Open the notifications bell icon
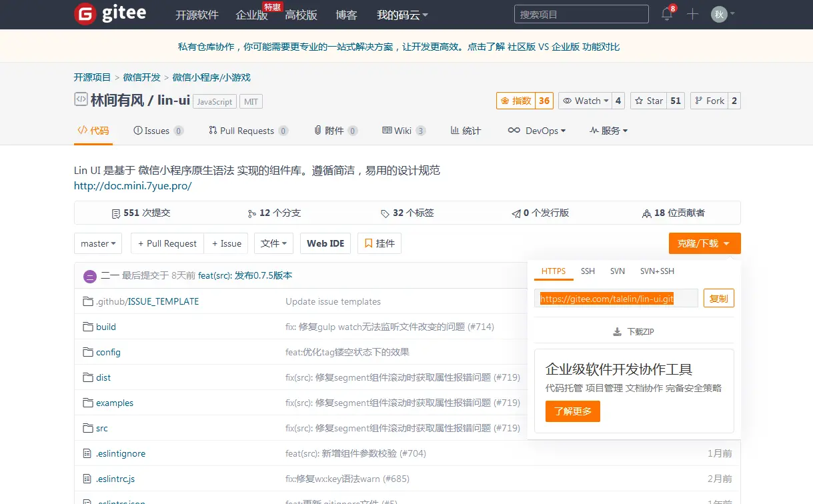The image size is (813, 504). pos(667,14)
